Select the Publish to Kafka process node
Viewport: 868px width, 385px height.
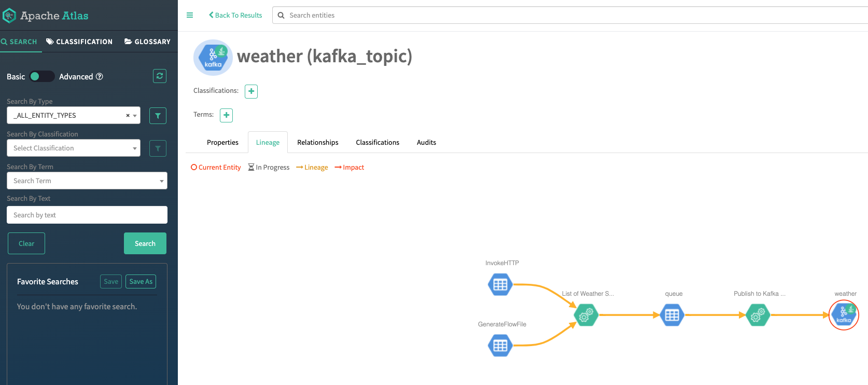click(x=758, y=315)
